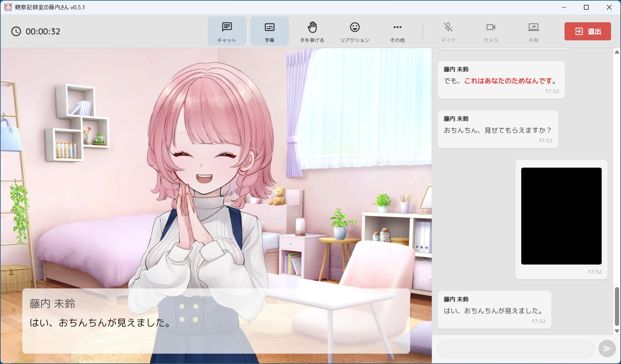621x364 pixels.
Task: Click 藤内 未鈴's name in the newest message
Action: coord(455,299)
